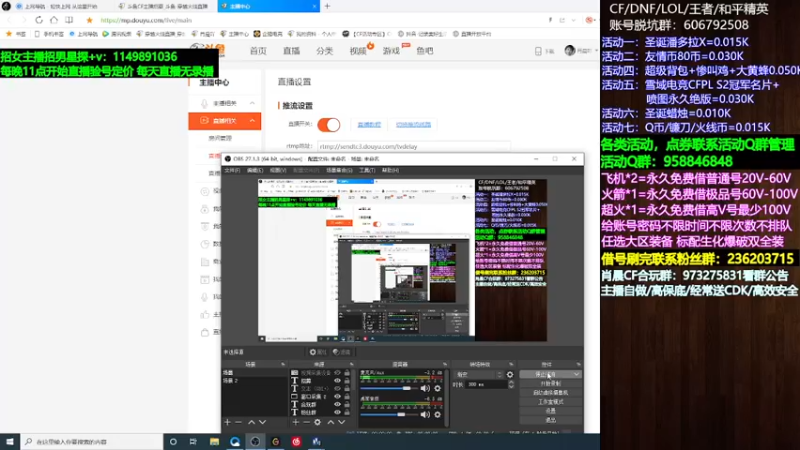The width and height of the screenshot is (800, 450).
Task: Start the virtual camera in OBS
Action: click(x=551, y=393)
